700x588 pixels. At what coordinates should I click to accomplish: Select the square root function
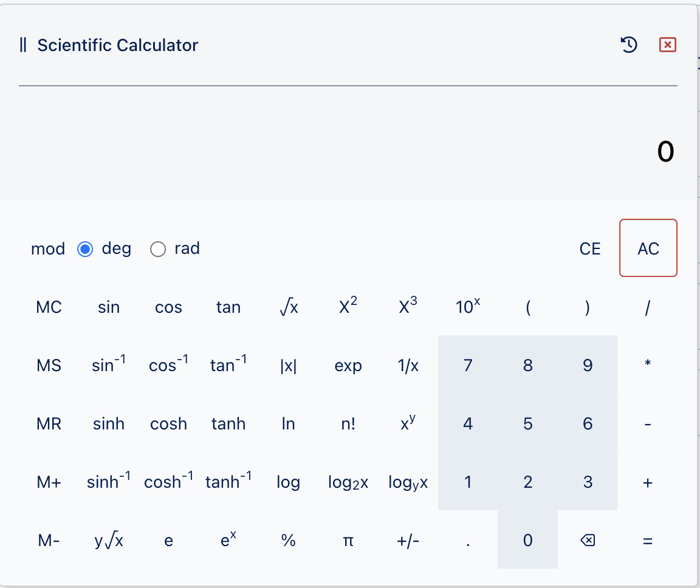click(289, 307)
